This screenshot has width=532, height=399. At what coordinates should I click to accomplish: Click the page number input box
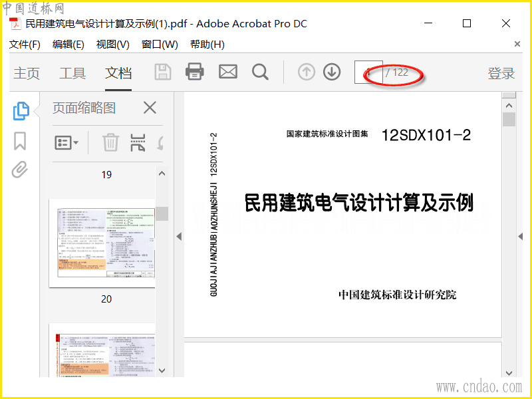(x=368, y=72)
